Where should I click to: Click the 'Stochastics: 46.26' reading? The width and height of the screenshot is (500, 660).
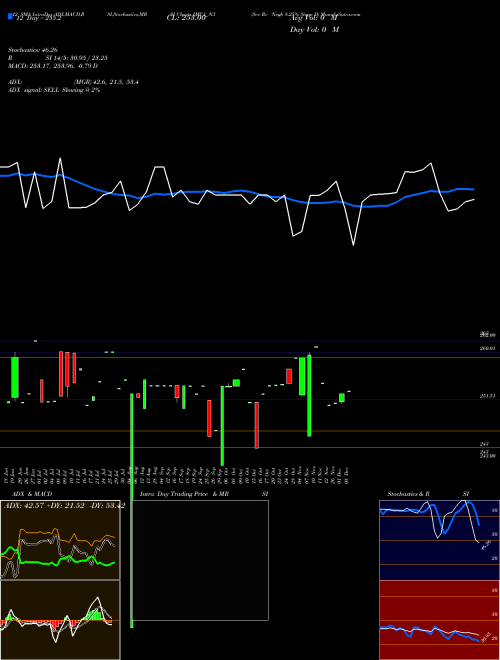tap(33, 50)
